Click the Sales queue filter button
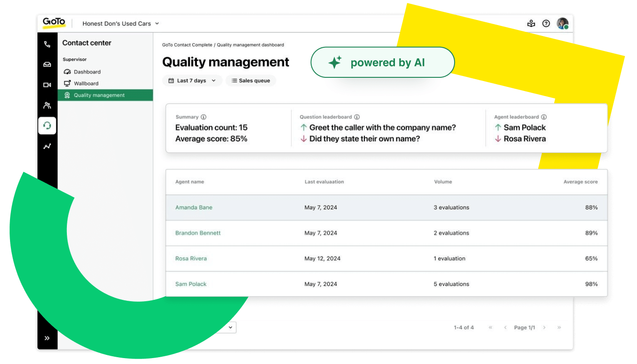 251,81
